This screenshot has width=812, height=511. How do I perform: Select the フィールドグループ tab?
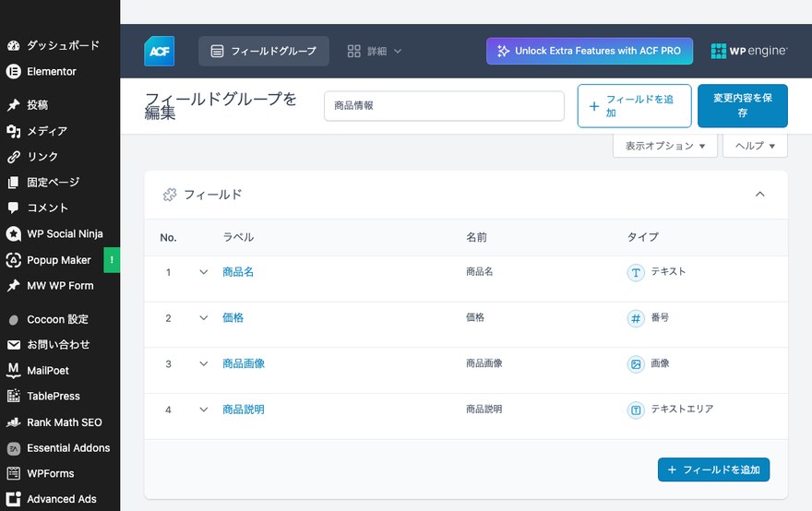tap(264, 52)
